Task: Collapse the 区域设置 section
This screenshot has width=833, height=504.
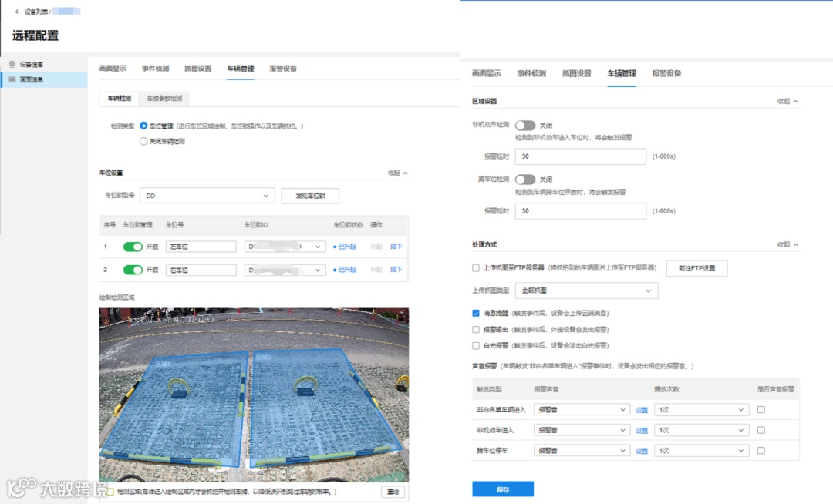Action: click(787, 101)
